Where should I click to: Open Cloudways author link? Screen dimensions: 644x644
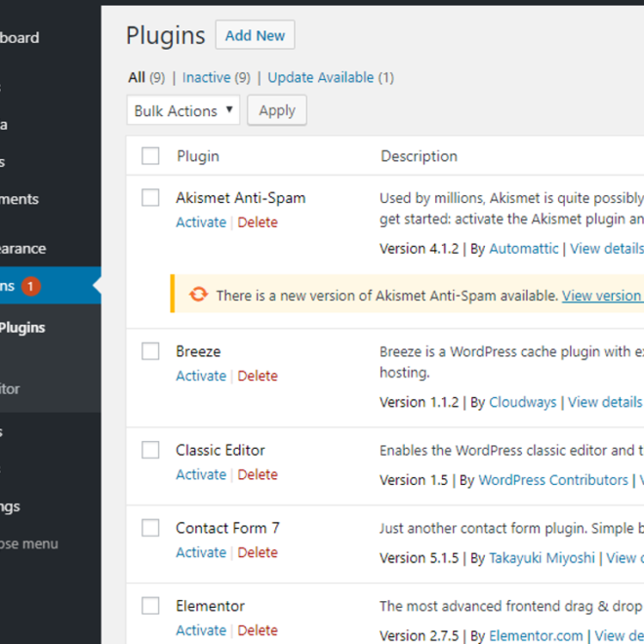coord(523,402)
